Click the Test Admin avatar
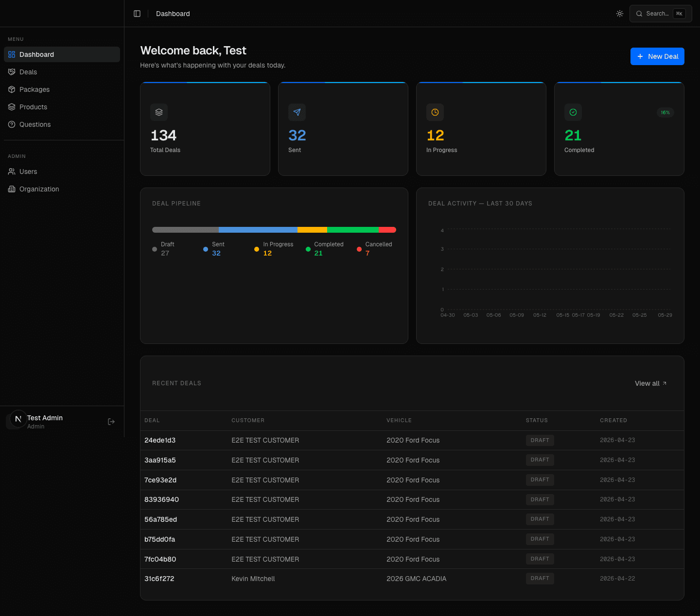Screen dimensions: 700x616 [x=18, y=419]
